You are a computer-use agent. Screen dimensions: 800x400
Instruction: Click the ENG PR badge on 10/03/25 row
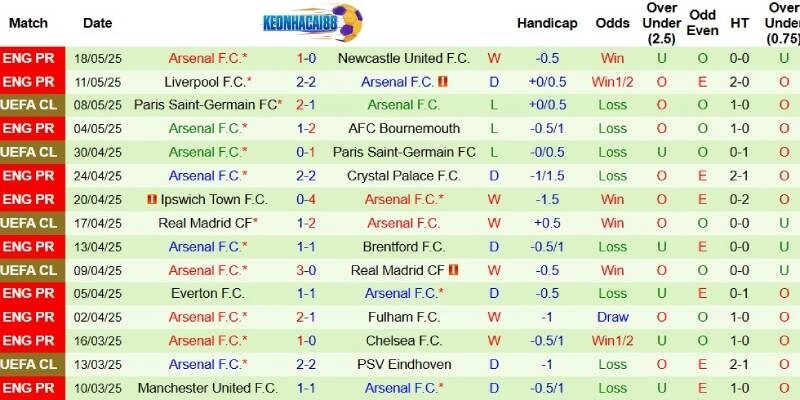click(x=32, y=388)
